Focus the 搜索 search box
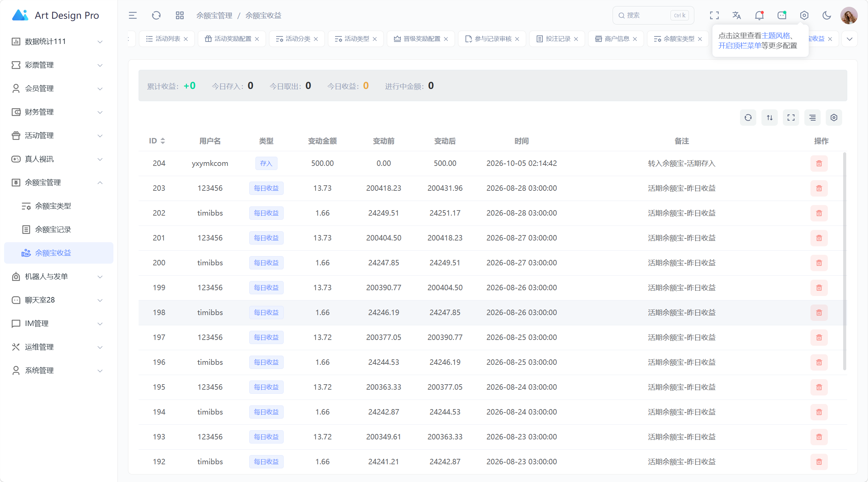This screenshot has width=868, height=482. coord(653,15)
